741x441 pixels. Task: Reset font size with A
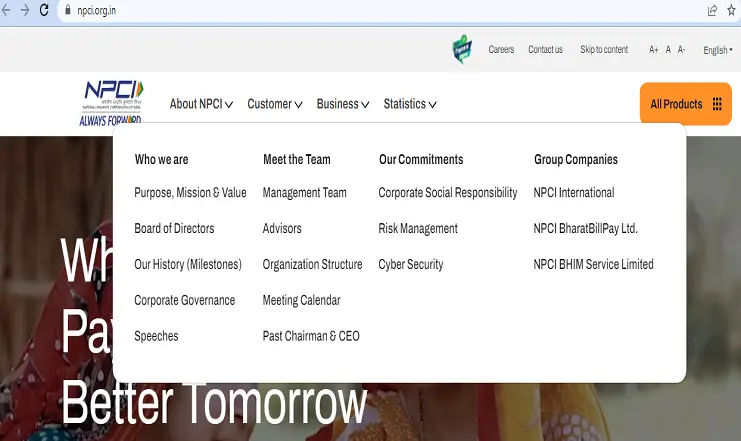tap(668, 50)
